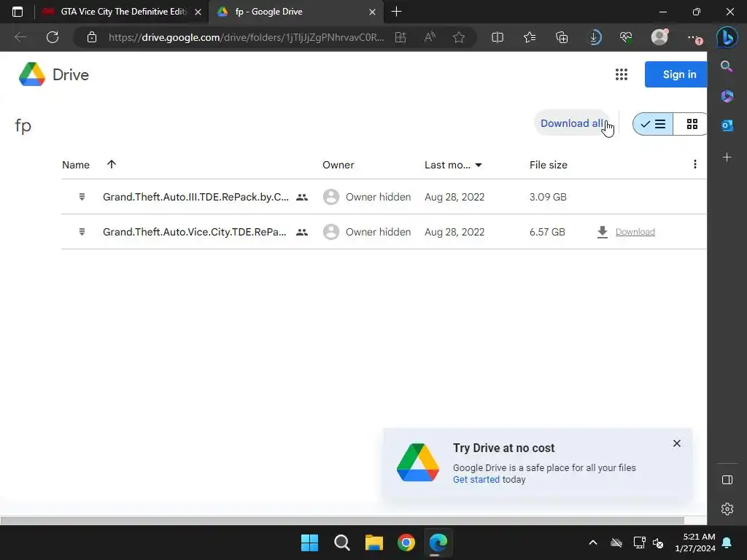Show hidden system tray icons chevron
747x560 pixels.
[592, 542]
